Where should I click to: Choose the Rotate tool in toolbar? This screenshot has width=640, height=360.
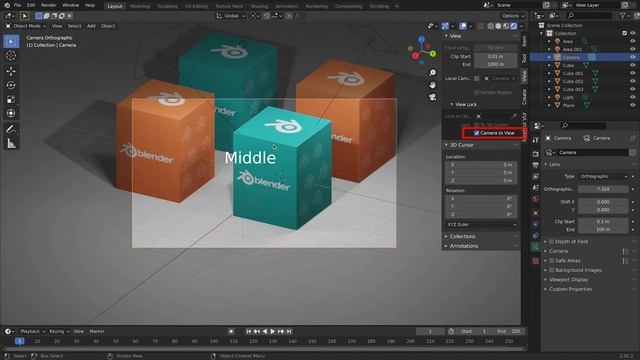pyautogui.click(x=11, y=85)
